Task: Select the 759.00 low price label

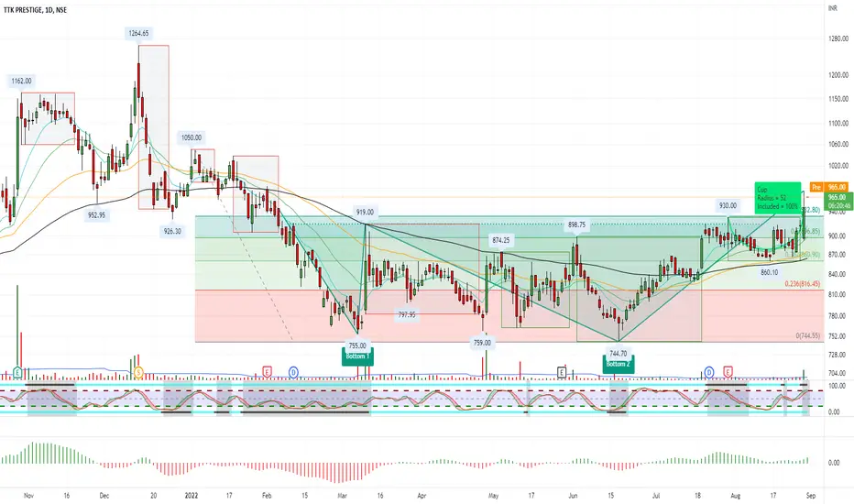Action: click(482, 343)
